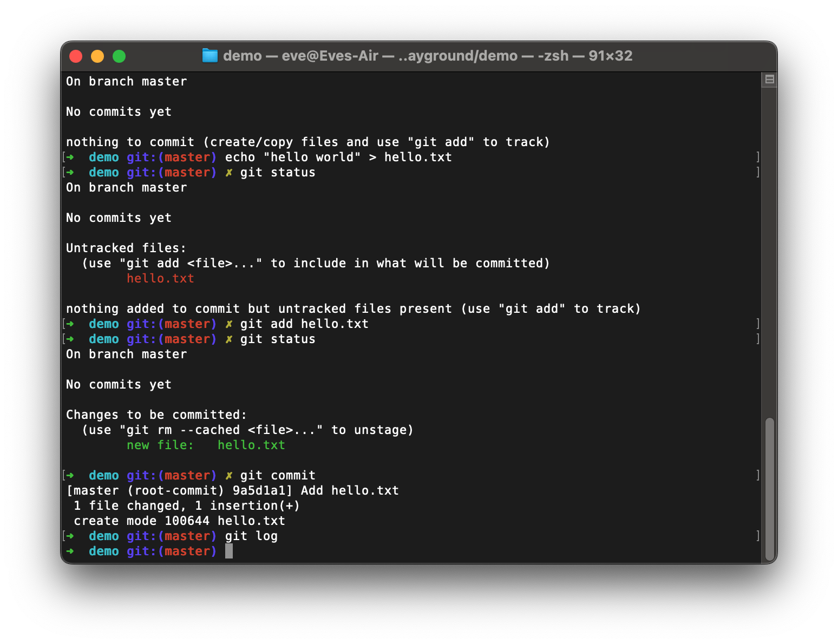Select the Changes to be committed heading
The image size is (838, 644).
[x=156, y=414]
